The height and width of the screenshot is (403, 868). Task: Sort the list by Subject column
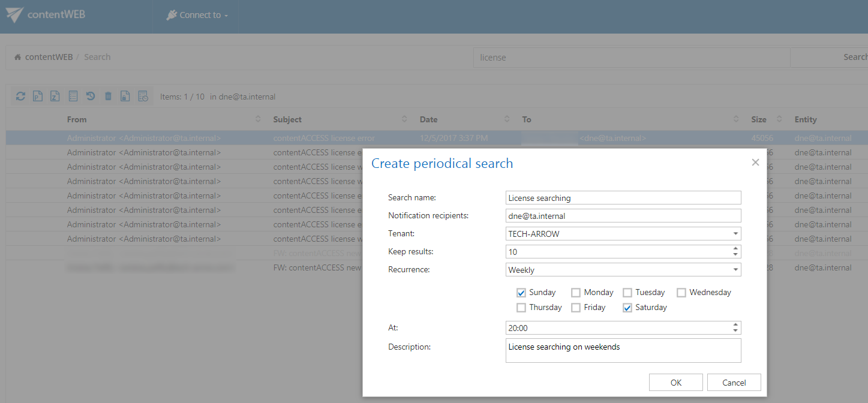click(x=287, y=119)
